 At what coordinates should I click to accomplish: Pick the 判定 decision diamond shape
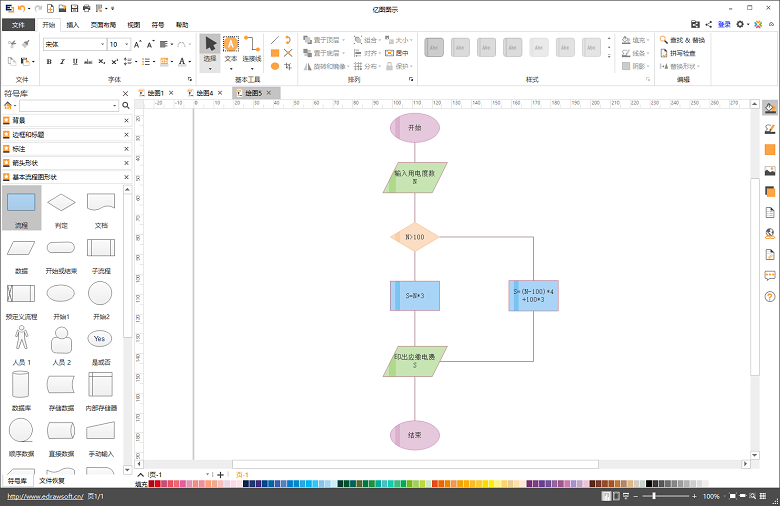[61, 203]
